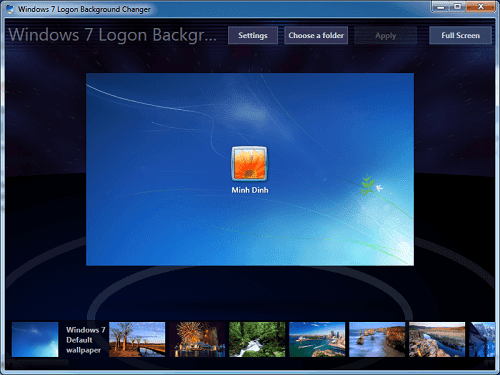Click the app icon in the title bar
Viewport: 500px width, 375px height.
[10, 9]
